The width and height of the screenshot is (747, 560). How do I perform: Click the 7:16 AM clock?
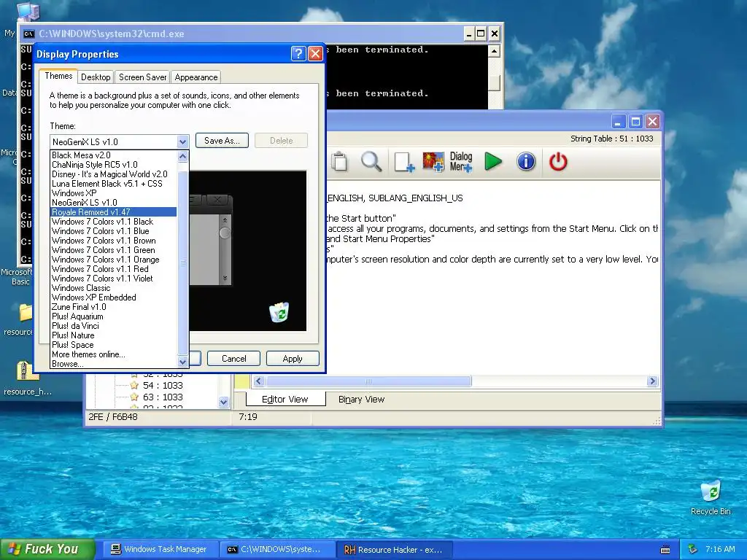720,550
